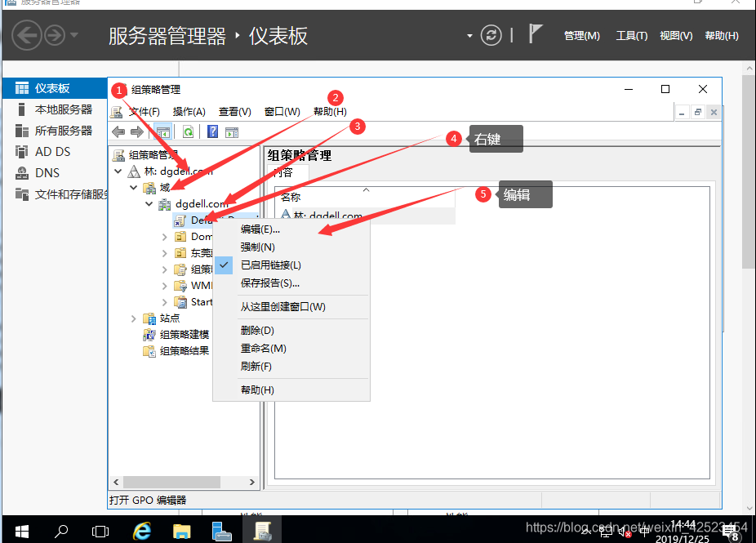This screenshot has width=756, height=543.
Task: Expand the 站点 tree node
Action: [x=134, y=318]
